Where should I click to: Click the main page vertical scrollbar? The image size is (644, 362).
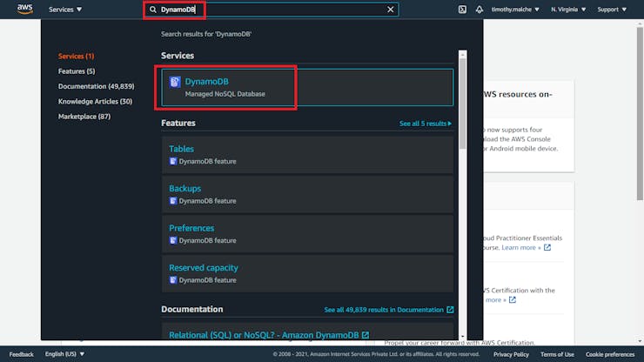click(x=640, y=113)
